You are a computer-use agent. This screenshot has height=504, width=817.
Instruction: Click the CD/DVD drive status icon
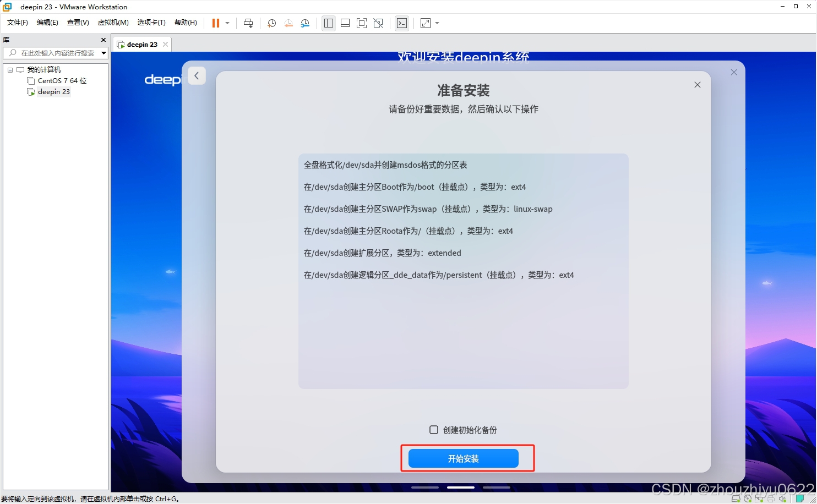click(748, 498)
